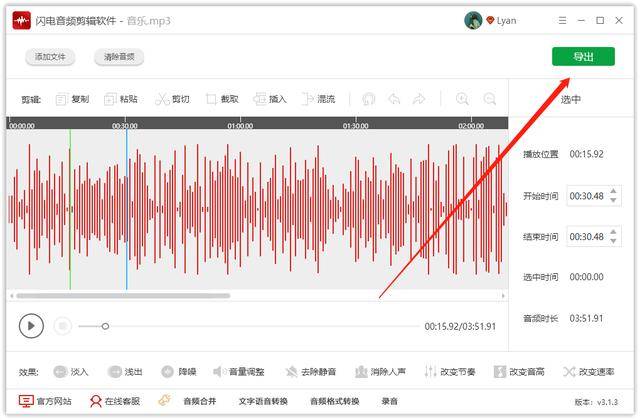Click the blue selection marker on waveform
640x420 pixels.
coord(127,209)
